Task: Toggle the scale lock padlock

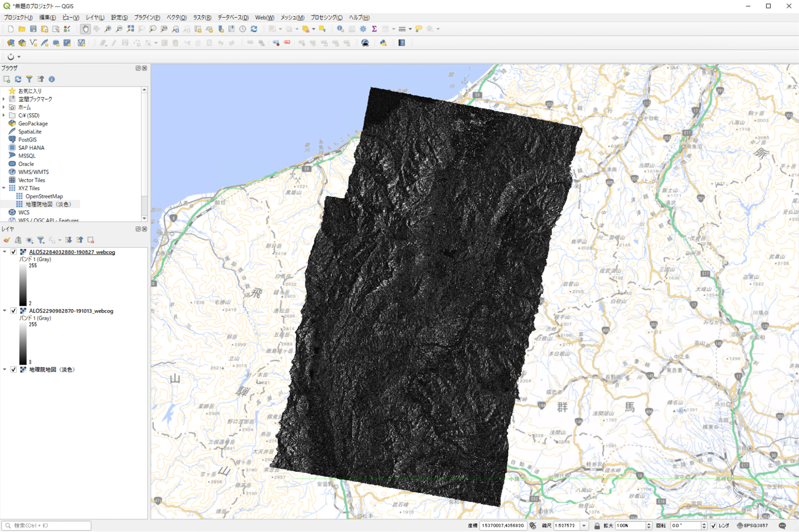Action: tap(597, 526)
